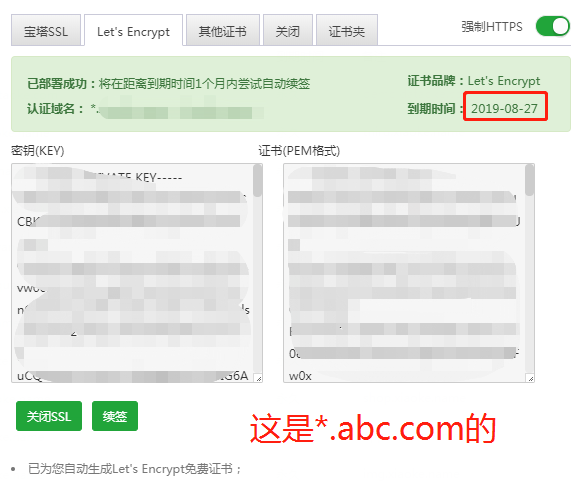The width and height of the screenshot is (578, 481).
Task: Click the green 关闭SSL button
Action: pyautogui.click(x=49, y=416)
